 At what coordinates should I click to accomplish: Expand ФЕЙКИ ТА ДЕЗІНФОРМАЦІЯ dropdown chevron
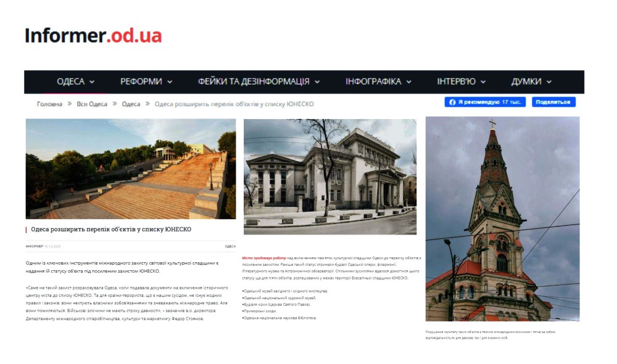tap(317, 82)
